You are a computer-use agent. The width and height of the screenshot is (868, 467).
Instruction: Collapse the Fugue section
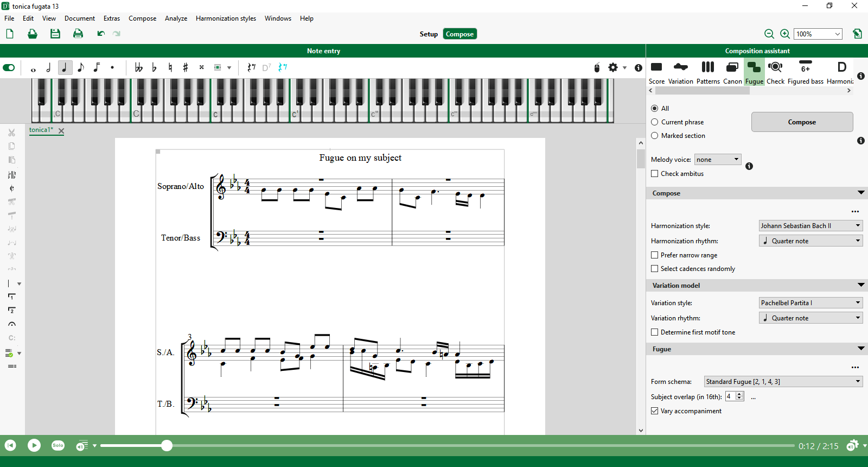(x=860, y=349)
